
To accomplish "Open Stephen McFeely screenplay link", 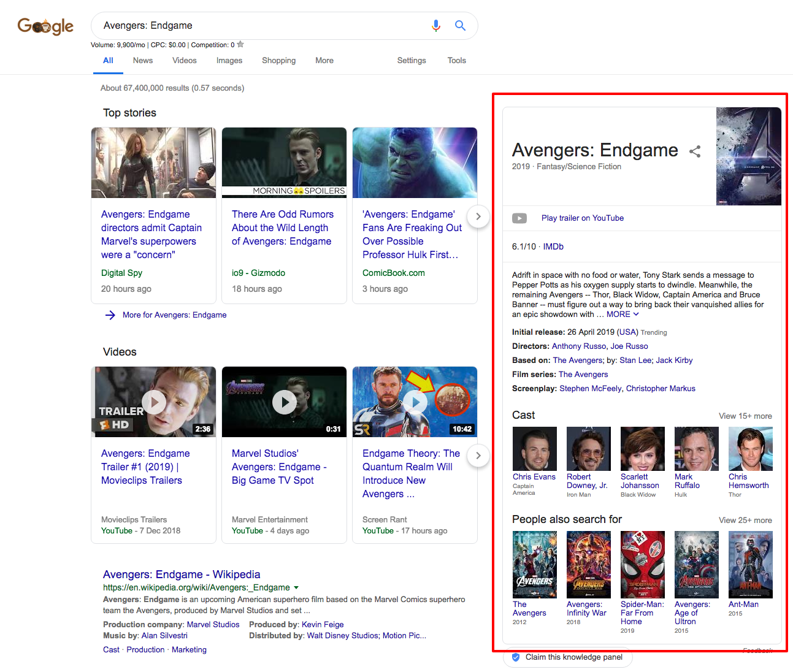I will 591,389.
